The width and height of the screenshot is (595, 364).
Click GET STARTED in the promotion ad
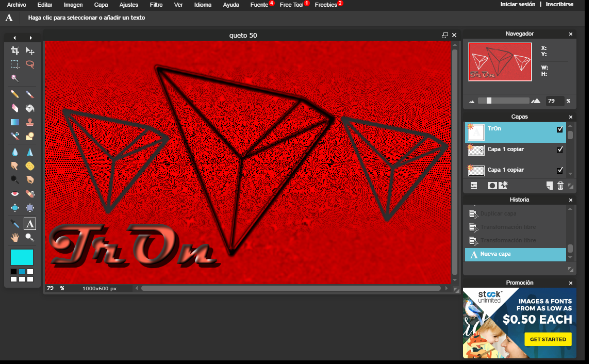[548, 339]
